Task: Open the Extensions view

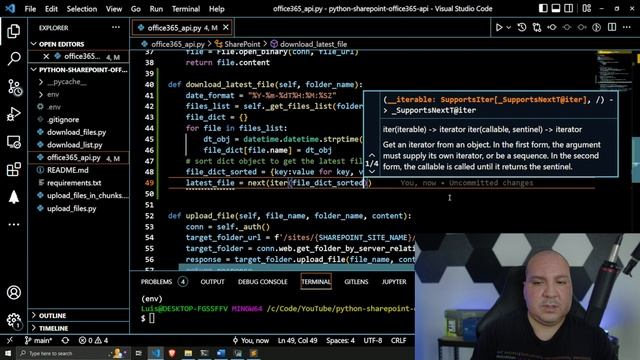Action: pyautogui.click(x=13, y=169)
